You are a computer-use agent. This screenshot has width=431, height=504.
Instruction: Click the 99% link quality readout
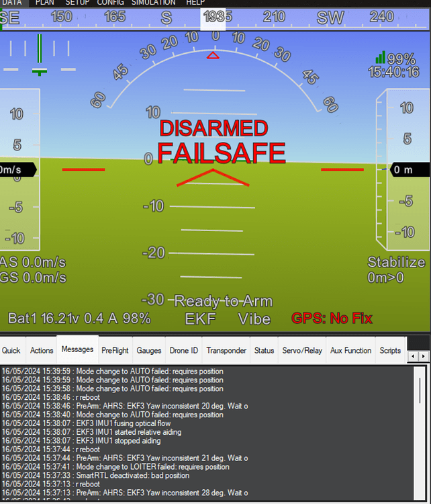[x=401, y=59]
